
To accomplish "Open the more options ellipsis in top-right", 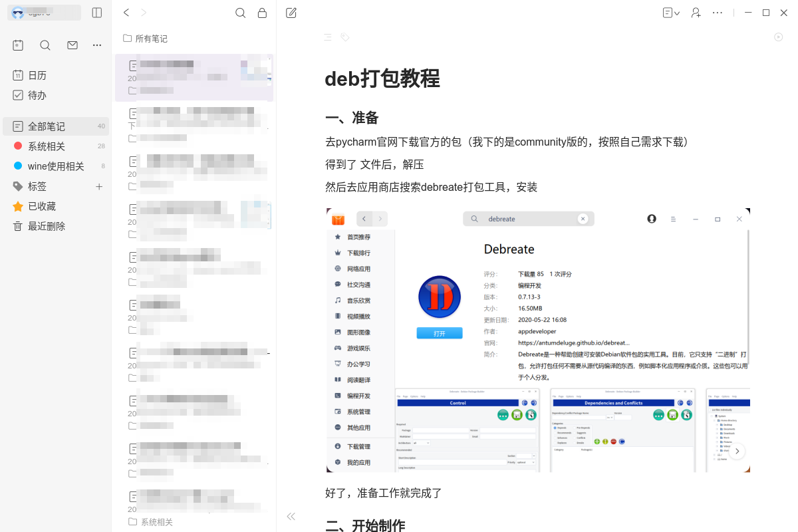I will click(x=718, y=13).
